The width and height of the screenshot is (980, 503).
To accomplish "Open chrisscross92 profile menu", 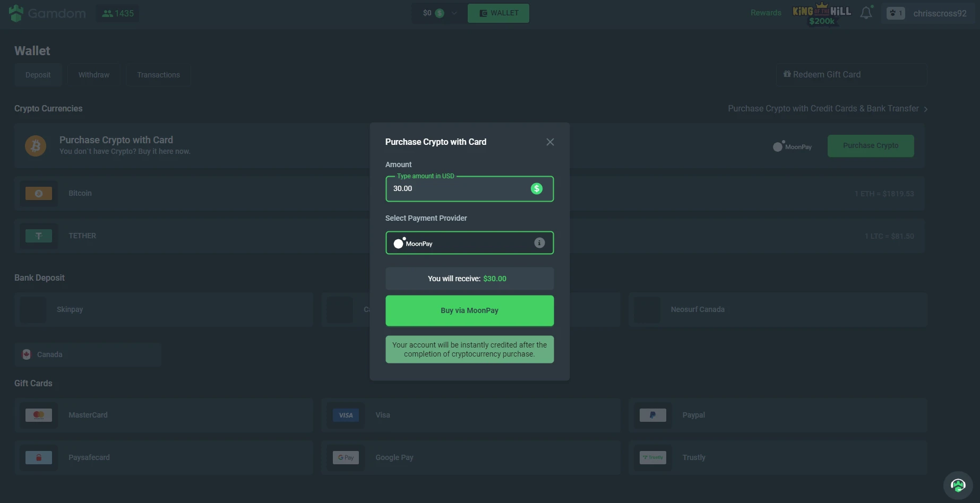I will tap(940, 13).
